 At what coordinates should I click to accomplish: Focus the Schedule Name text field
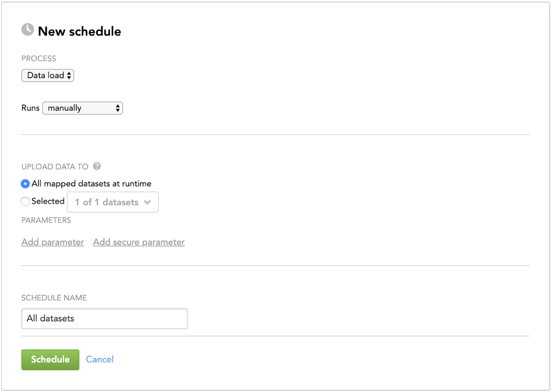click(x=104, y=319)
